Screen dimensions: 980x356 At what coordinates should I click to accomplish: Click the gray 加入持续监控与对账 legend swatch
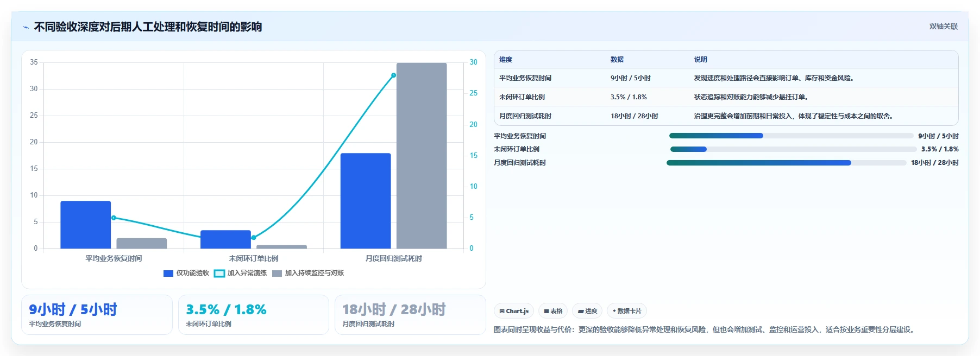[x=277, y=274]
